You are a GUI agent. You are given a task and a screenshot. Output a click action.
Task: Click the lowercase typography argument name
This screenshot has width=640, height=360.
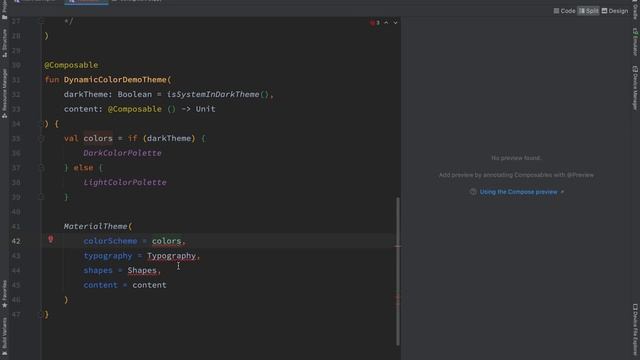tap(108, 256)
